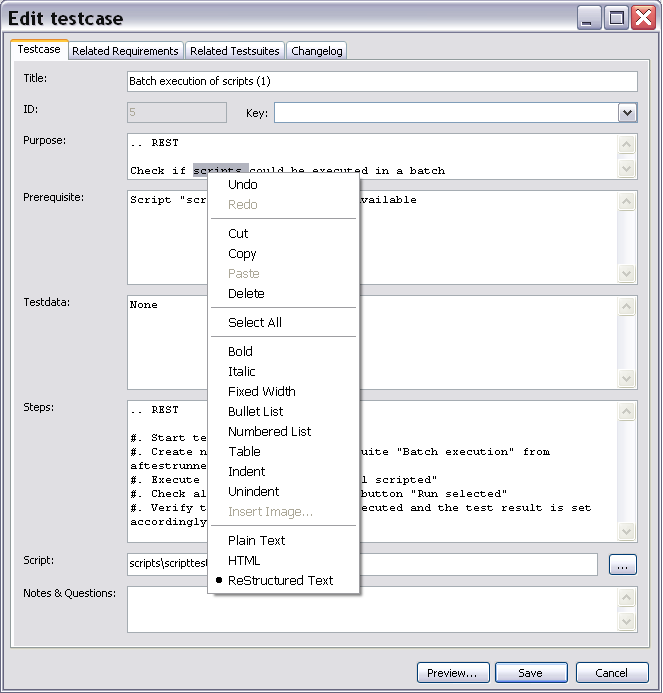
Task: Select the ReStructured Text markup option
Action: 283,580
